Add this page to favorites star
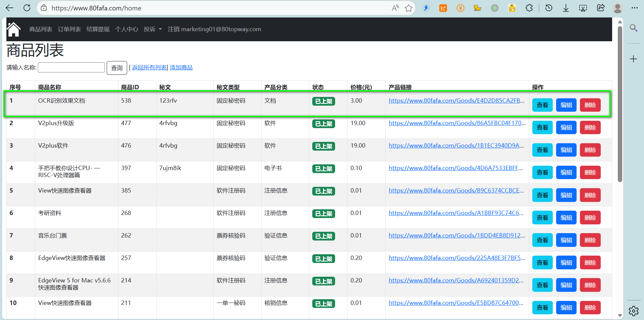 (x=408, y=8)
